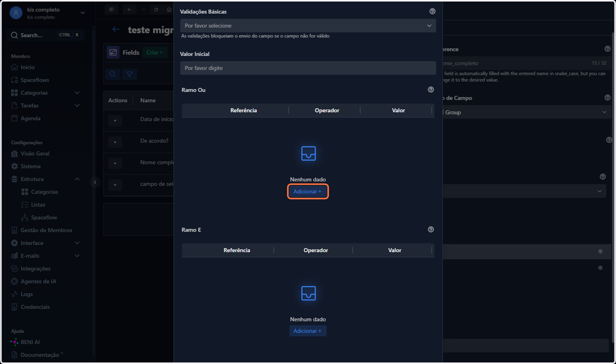616x364 pixels.
Task: Click Operador column header in Ramo Ou
Action: pos(326,110)
